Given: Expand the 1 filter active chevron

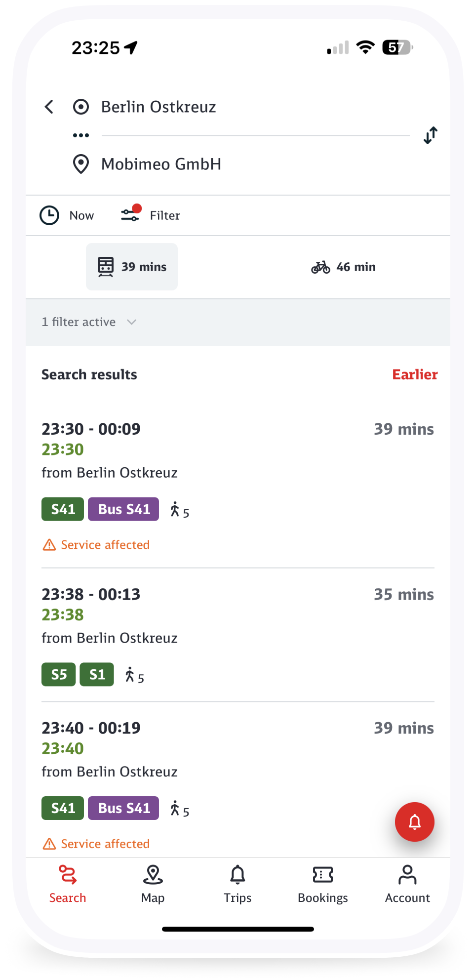Looking at the screenshot, I should (131, 322).
